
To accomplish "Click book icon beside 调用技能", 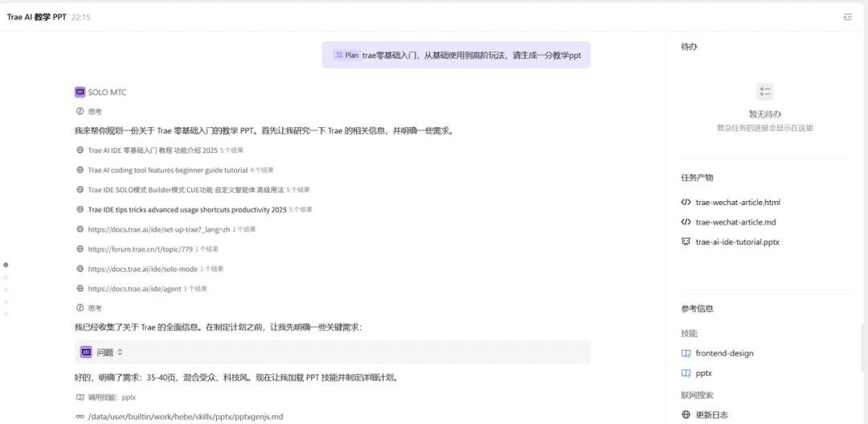I will 80,397.
